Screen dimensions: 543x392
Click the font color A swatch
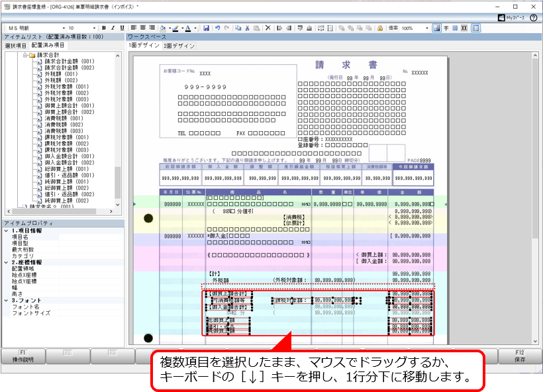pyautogui.click(x=187, y=28)
